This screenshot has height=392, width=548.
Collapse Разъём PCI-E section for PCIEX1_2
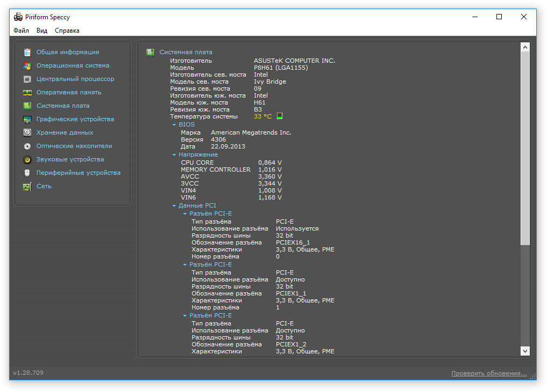(185, 315)
